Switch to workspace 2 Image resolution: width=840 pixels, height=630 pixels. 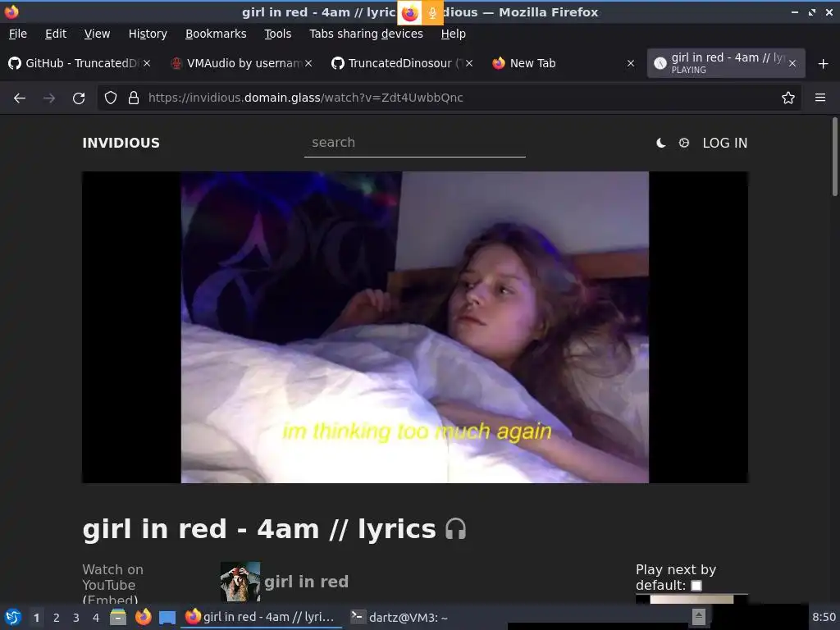(57, 618)
